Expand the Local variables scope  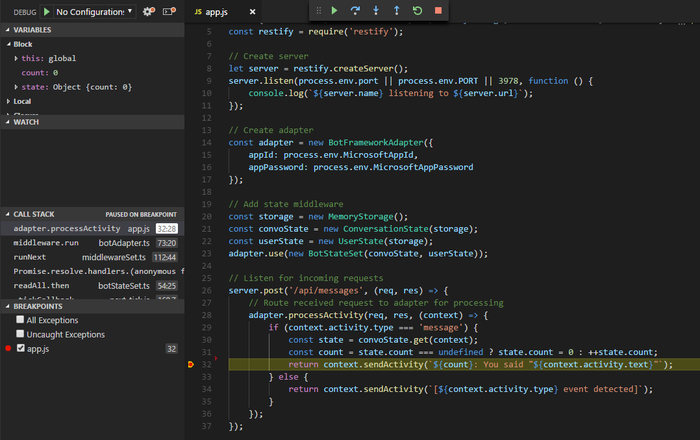pyautogui.click(x=8, y=101)
